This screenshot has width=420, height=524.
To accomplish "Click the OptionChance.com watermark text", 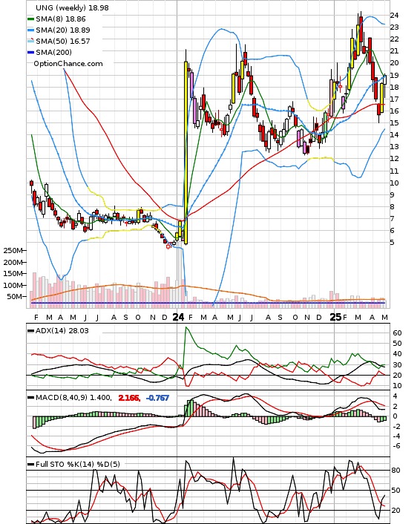I will click(68, 64).
